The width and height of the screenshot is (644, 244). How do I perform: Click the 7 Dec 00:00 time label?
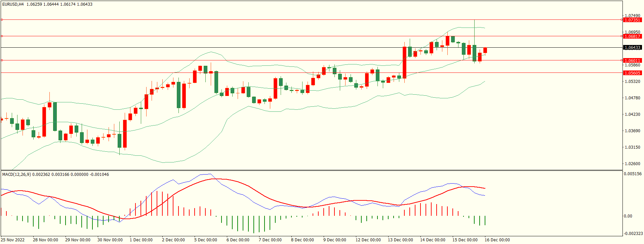(270, 240)
